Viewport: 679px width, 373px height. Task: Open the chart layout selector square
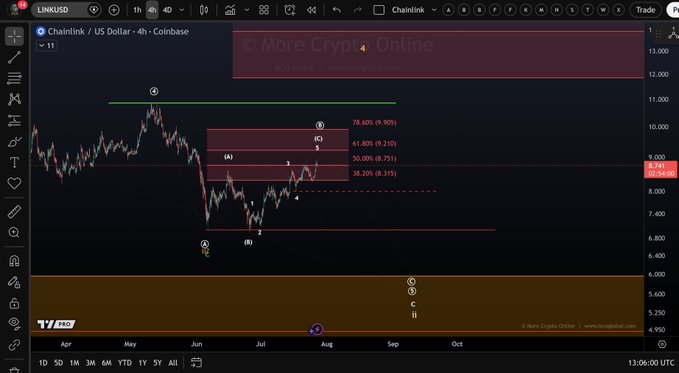point(379,10)
